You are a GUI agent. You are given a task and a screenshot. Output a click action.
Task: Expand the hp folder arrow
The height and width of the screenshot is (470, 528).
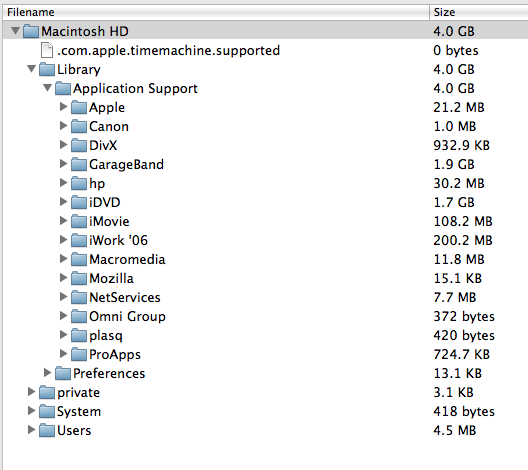(x=63, y=183)
